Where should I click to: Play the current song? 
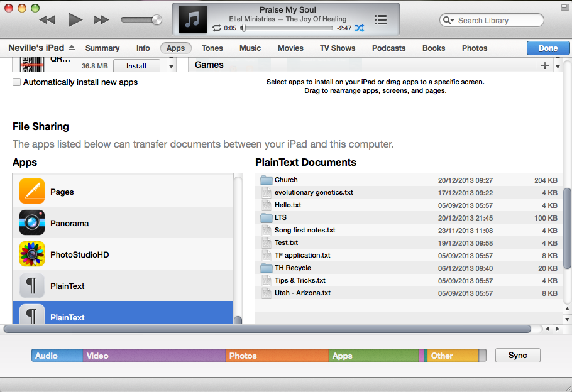click(75, 19)
